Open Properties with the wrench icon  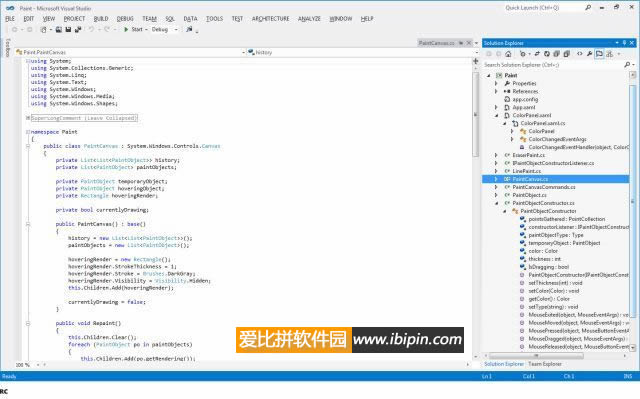(589, 54)
